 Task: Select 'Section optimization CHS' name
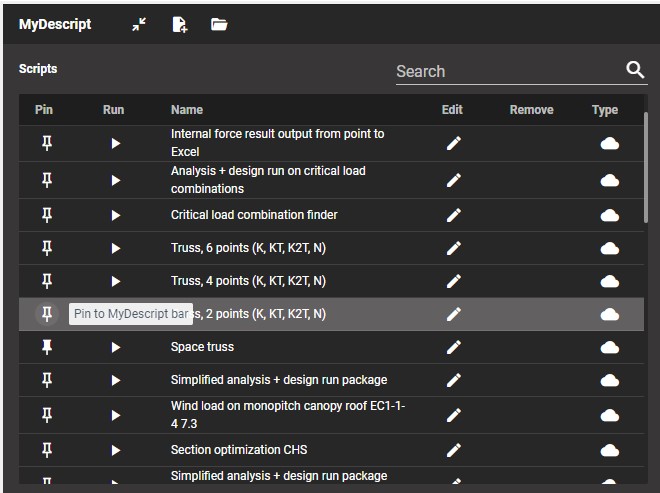coord(239,450)
